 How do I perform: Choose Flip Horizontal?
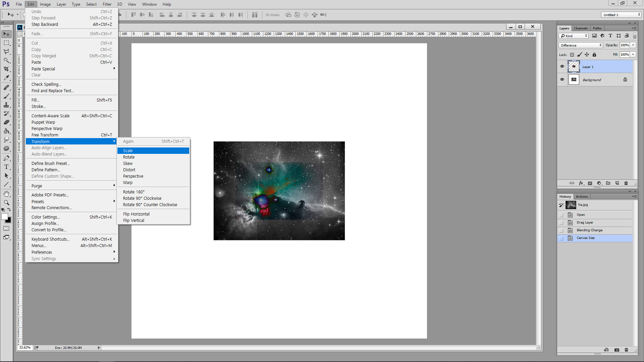153,214
